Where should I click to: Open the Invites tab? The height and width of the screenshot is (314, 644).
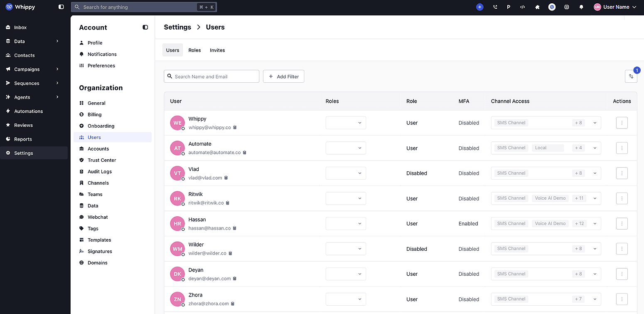click(x=217, y=50)
